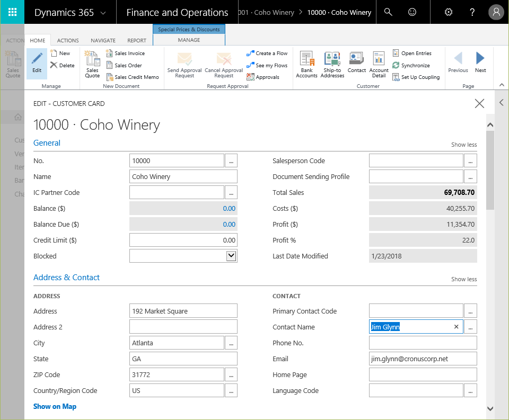
Task: Open Ship-to Addresses
Action: 332,64
